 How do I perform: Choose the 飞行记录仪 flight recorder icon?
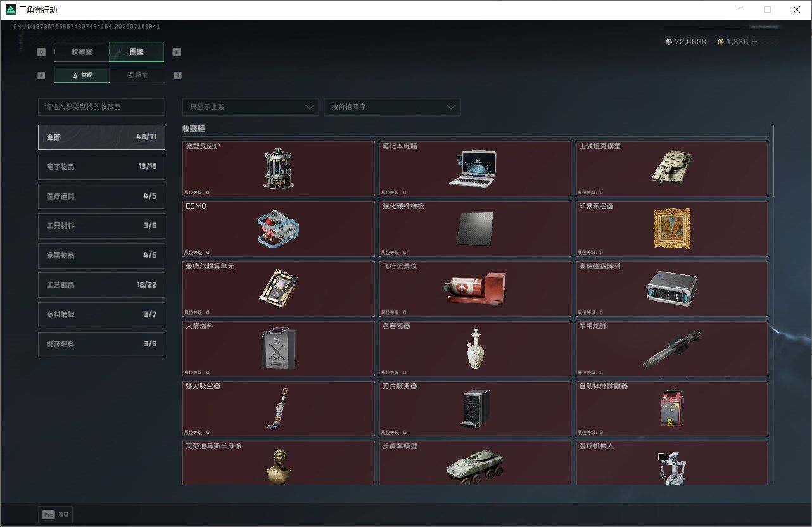475,289
